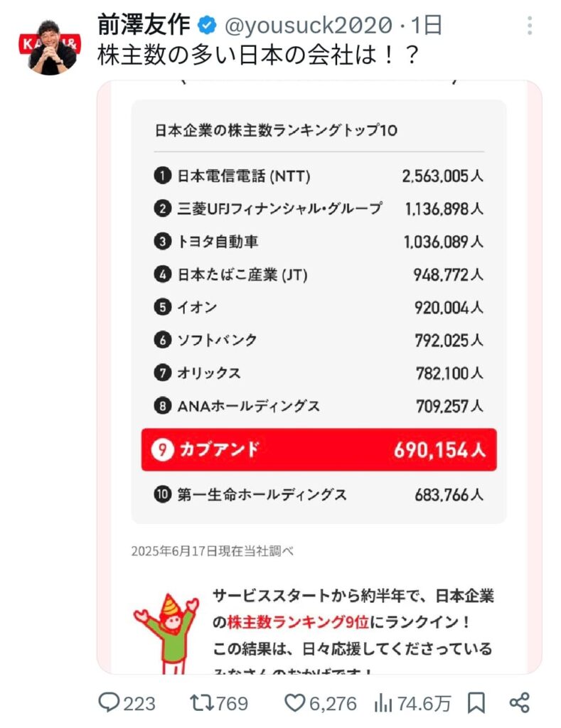This screenshot has height=728, width=561.
Task: Open the three-dot more options menu
Action: pyautogui.click(x=530, y=27)
